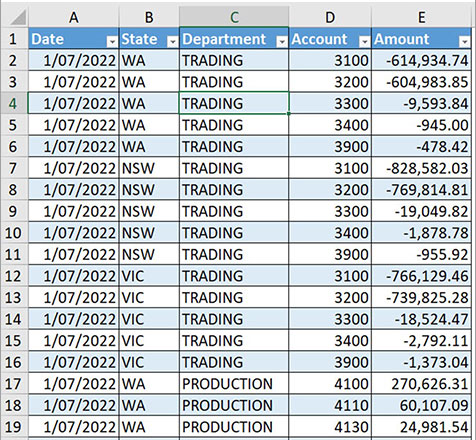
Task: Select the cell with -604,983.85
Action: point(421,82)
